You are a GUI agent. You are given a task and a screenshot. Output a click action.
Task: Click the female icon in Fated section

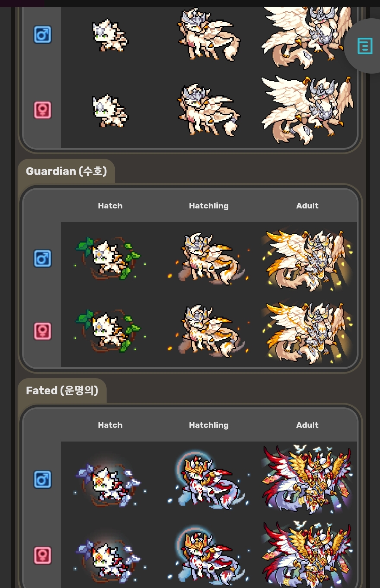[x=43, y=556]
